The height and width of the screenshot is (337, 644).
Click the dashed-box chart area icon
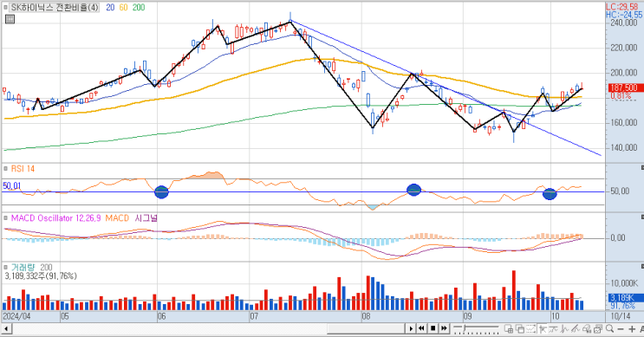click(531, 328)
